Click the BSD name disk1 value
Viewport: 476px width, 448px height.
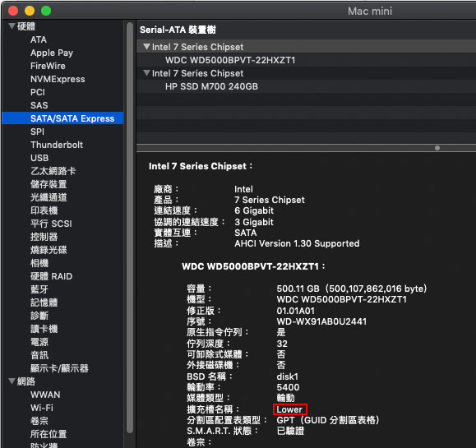point(288,376)
